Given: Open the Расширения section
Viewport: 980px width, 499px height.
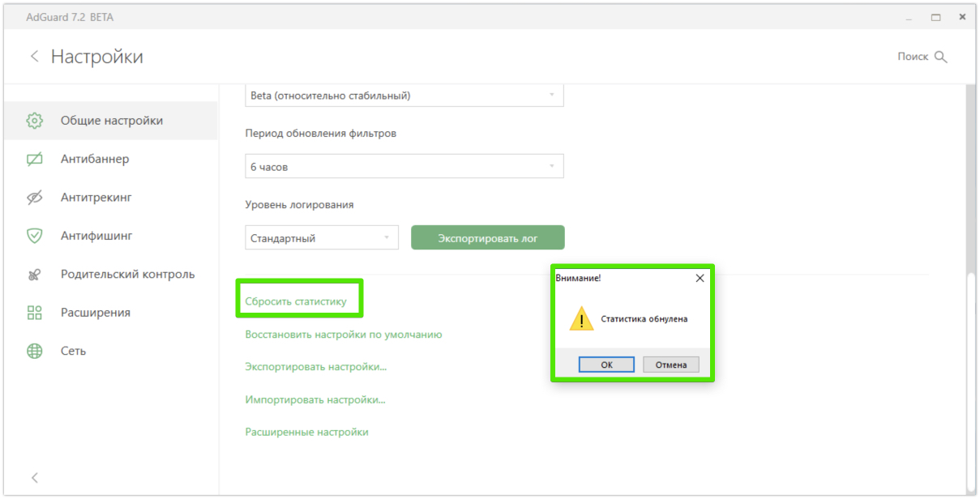Looking at the screenshot, I should 110,313.
